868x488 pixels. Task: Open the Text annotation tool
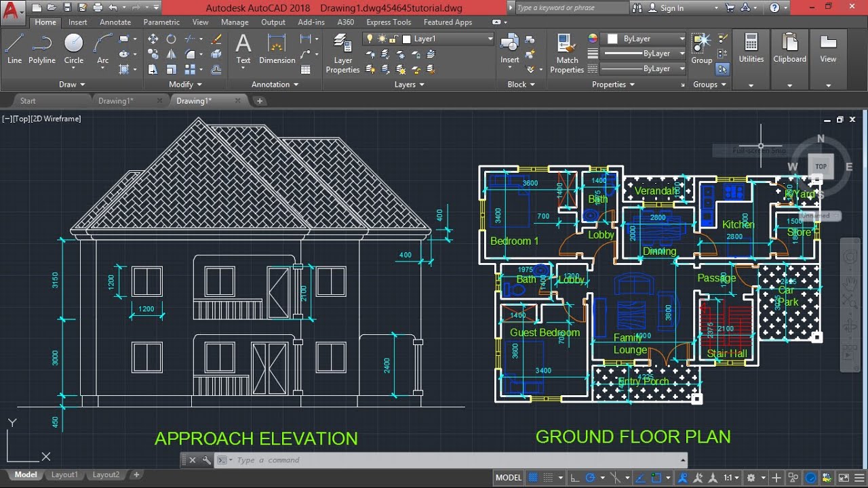pyautogui.click(x=243, y=48)
